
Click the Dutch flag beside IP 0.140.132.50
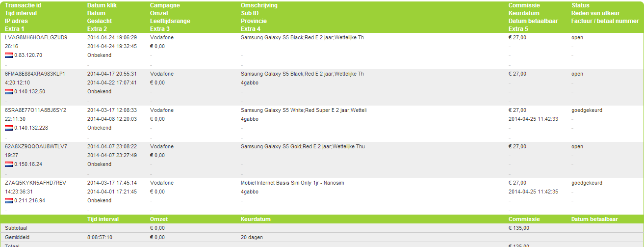click(9, 91)
